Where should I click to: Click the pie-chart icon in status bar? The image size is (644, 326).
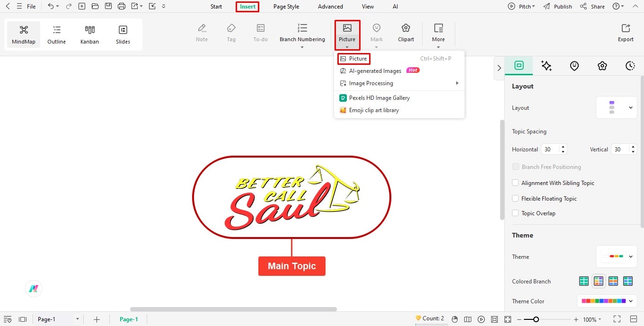coord(455,319)
